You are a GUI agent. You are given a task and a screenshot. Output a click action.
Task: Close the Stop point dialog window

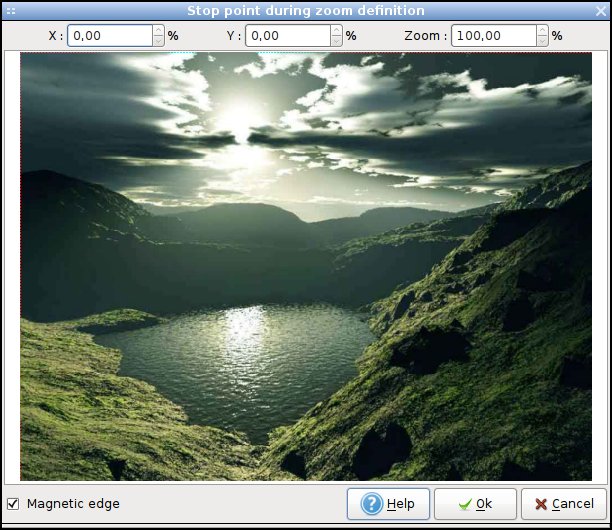(x=601, y=11)
